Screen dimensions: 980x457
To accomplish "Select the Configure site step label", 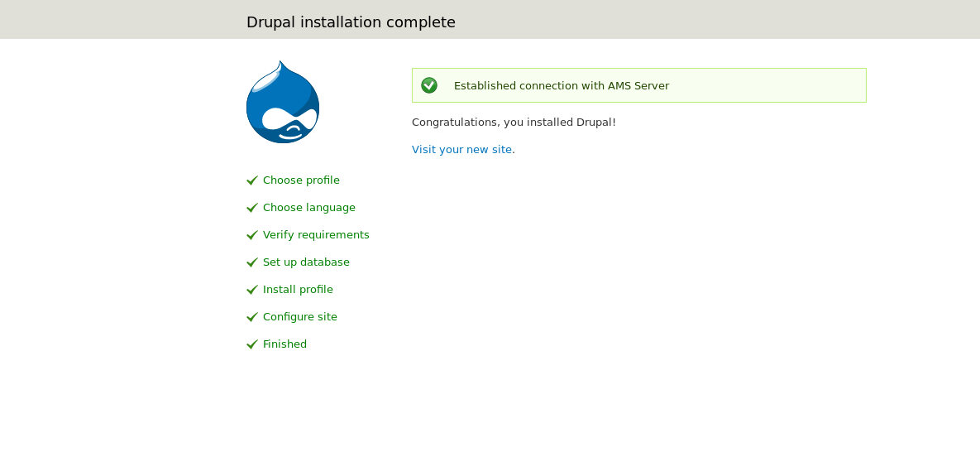I will [300, 317].
